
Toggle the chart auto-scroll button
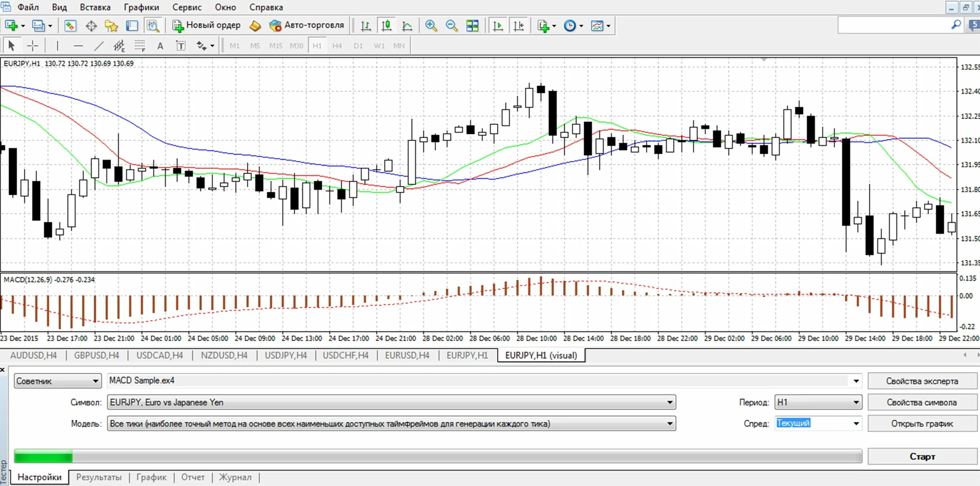[498, 26]
